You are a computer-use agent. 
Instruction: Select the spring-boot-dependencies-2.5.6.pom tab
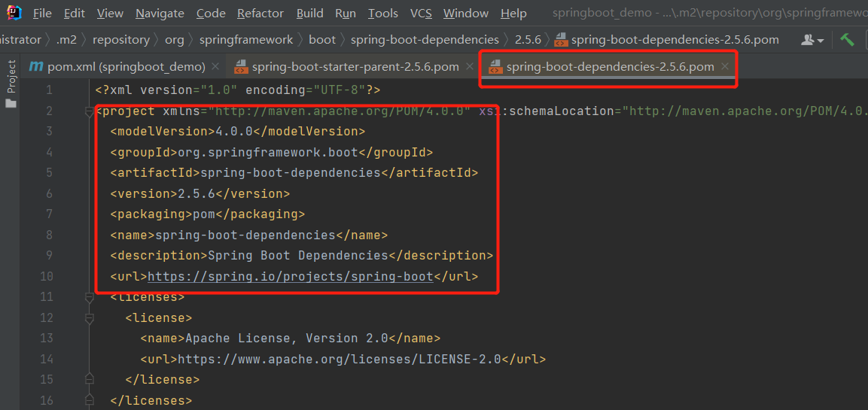(610, 67)
